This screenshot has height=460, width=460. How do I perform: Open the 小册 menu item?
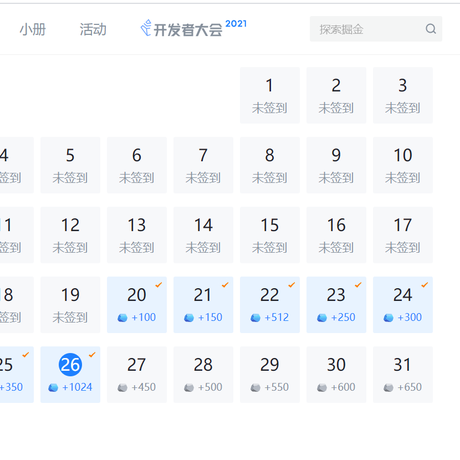[x=33, y=29]
